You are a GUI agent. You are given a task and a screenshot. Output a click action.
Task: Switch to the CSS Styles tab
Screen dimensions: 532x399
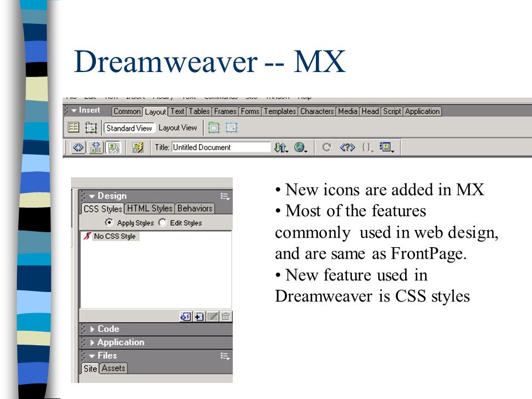tap(103, 209)
